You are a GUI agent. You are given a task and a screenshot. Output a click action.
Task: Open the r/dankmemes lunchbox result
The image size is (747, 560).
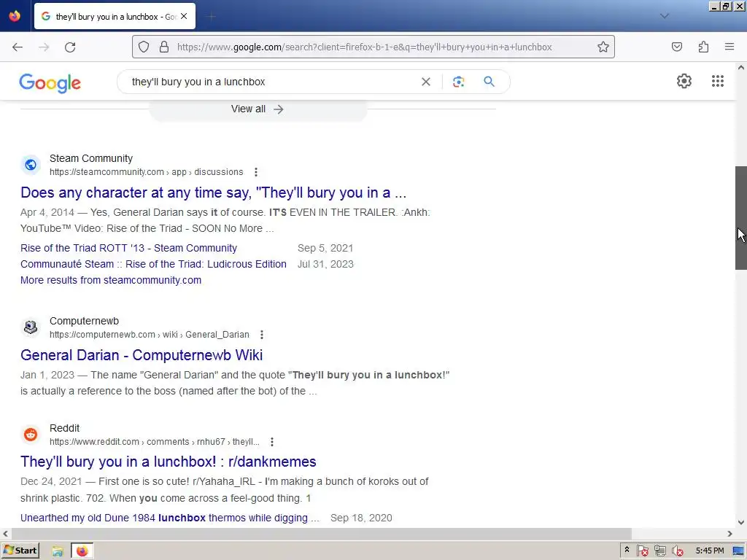click(x=169, y=462)
